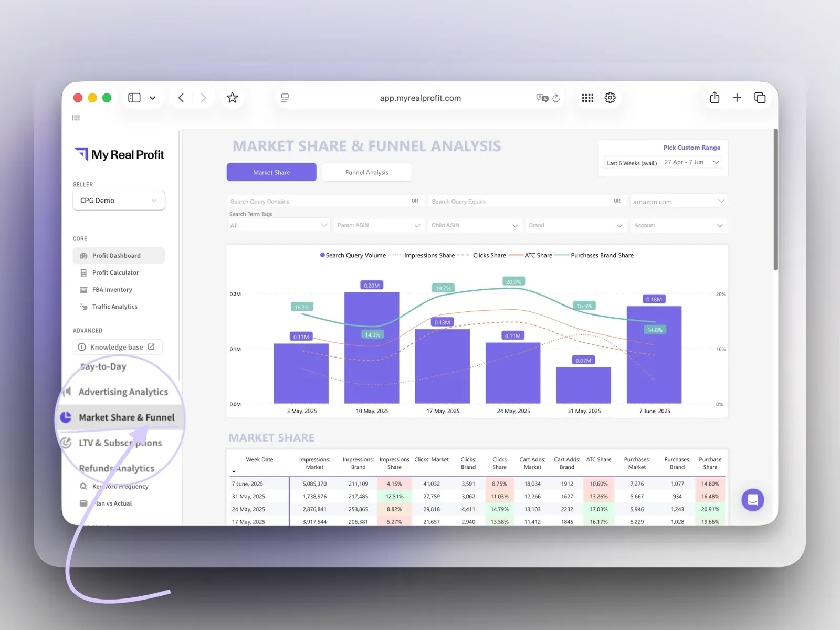This screenshot has width=840, height=630.
Task: Open Profit Calculator in the sidebar
Action: [x=115, y=272]
